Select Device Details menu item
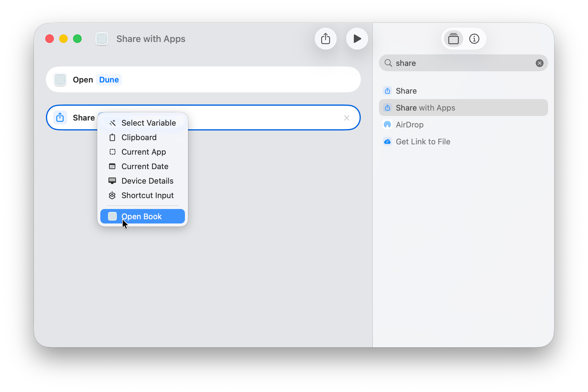The image size is (588, 392). click(147, 181)
